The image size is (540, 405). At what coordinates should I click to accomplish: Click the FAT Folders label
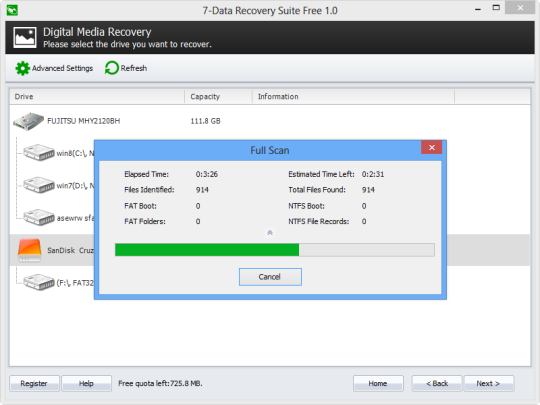point(145,221)
